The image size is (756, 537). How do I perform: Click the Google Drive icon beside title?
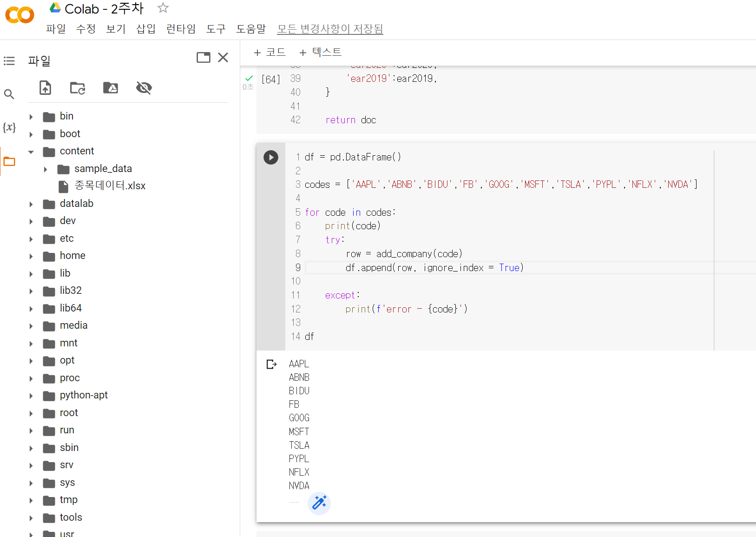point(55,8)
